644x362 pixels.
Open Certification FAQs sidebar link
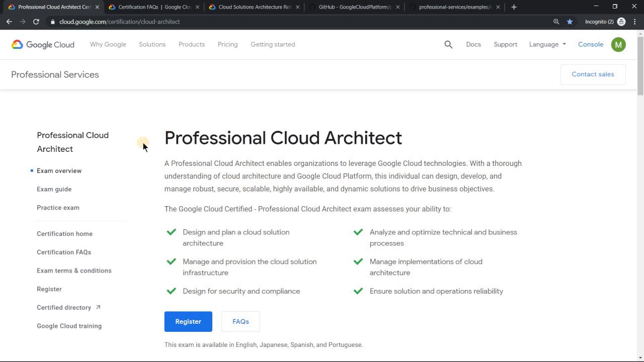coord(64,252)
